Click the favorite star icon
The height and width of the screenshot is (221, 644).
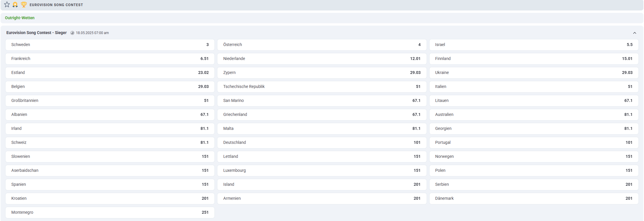(x=7, y=5)
